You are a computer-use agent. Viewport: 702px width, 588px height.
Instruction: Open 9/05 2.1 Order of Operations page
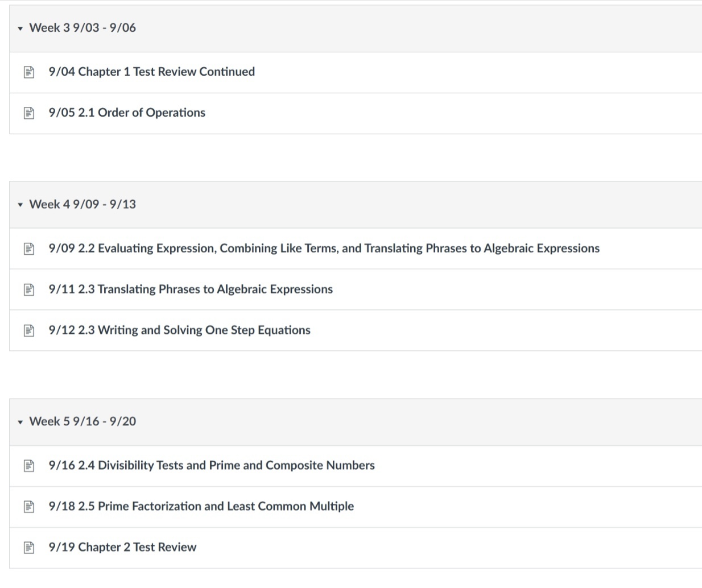pyautogui.click(x=127, y=113)
